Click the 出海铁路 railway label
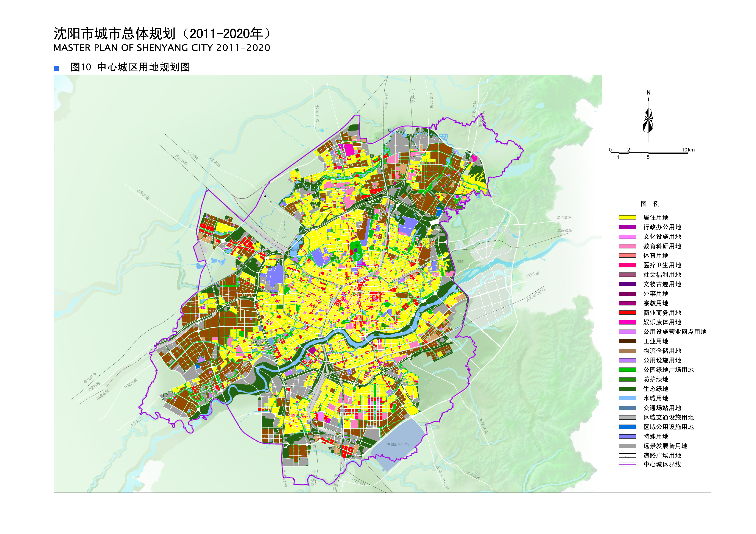Viewport: 756px width, 534px height. (102, 395)
